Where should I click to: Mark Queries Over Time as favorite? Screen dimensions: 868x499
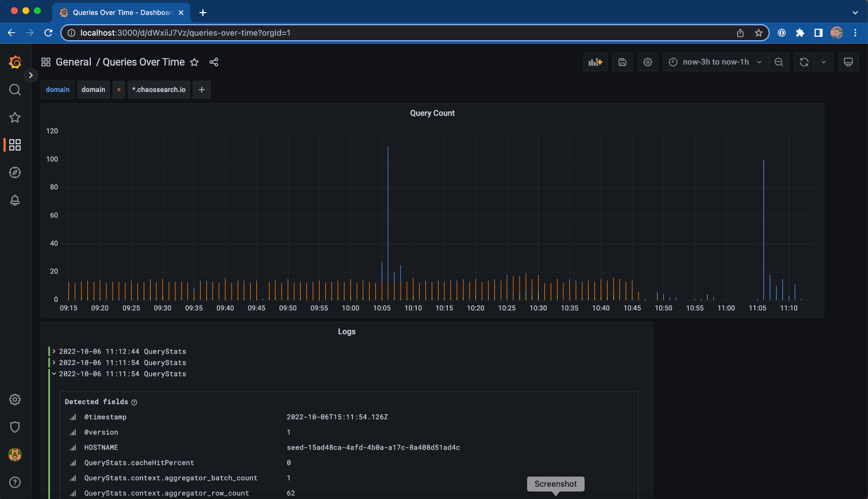(194, 62)
